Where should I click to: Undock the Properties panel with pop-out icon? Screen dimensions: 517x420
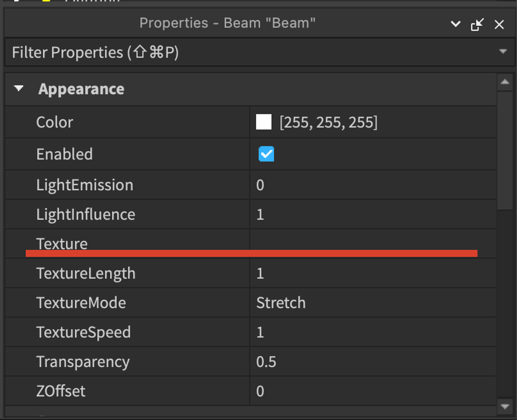[x=477, y=24]
